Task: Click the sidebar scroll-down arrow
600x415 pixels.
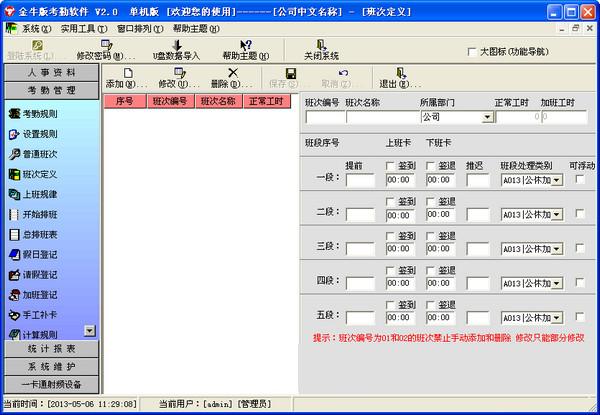Action: 90,330
